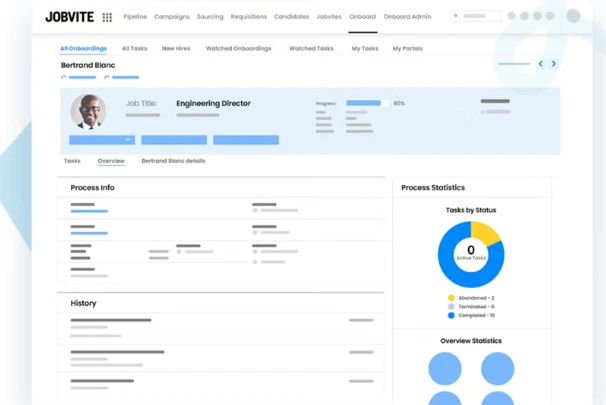
Task: Open the Requisitions menu
Action: [249, 17]
